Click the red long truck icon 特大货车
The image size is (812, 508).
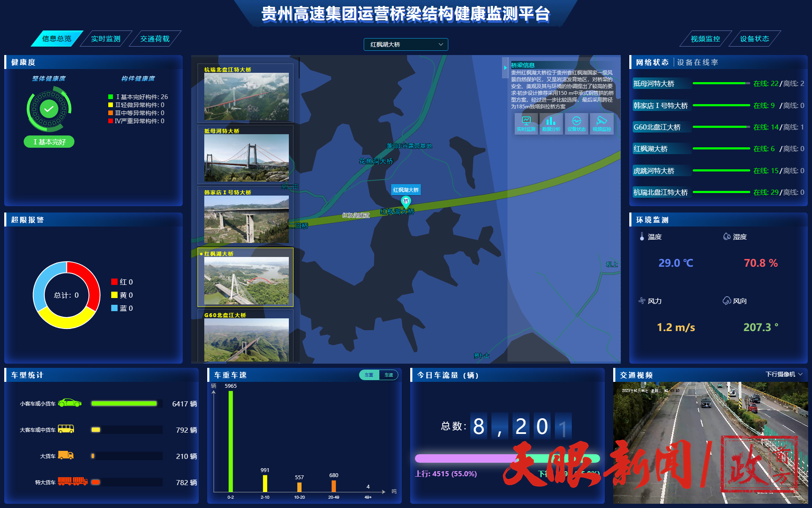tap(72, 481)
